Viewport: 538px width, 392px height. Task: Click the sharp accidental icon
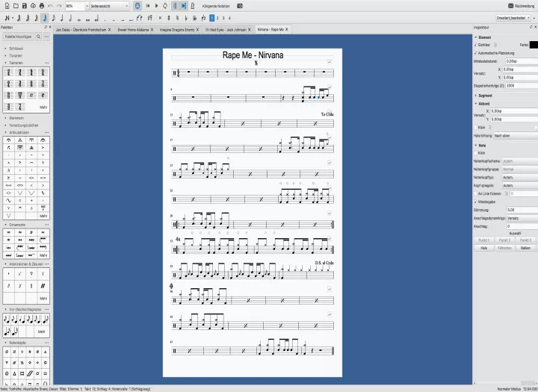(168, 18)
